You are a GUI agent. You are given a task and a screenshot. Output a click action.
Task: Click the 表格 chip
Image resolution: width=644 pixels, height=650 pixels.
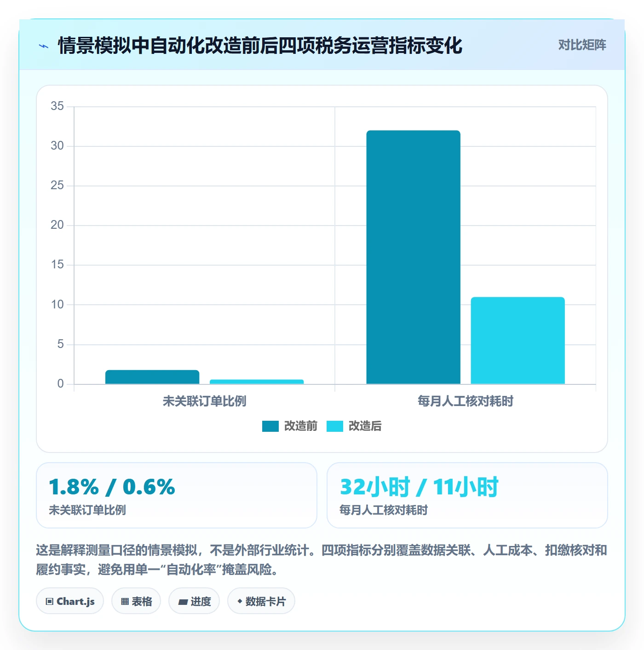tap(136, 601)
